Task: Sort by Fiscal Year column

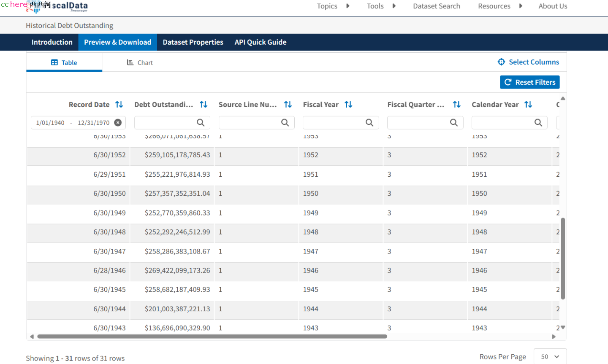Action: click(348, 104)
